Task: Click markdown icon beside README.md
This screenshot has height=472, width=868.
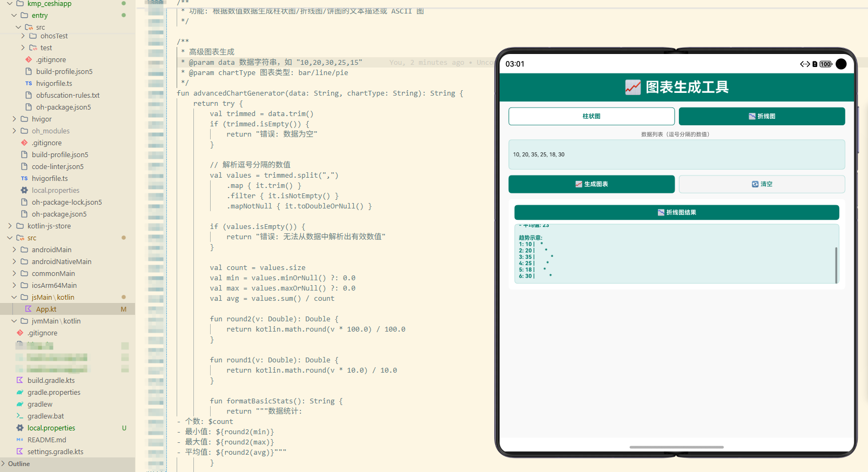Action: pyautogui.click(x=20, y=440)
